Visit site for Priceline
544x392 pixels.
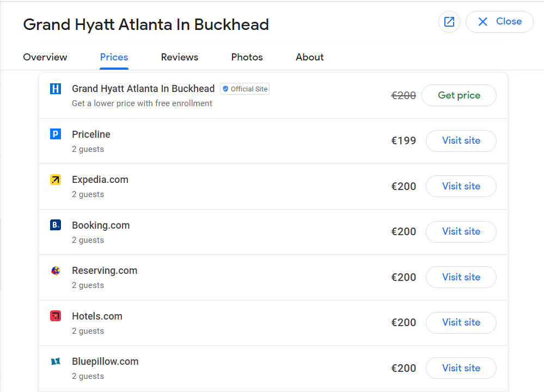point(461,141)
